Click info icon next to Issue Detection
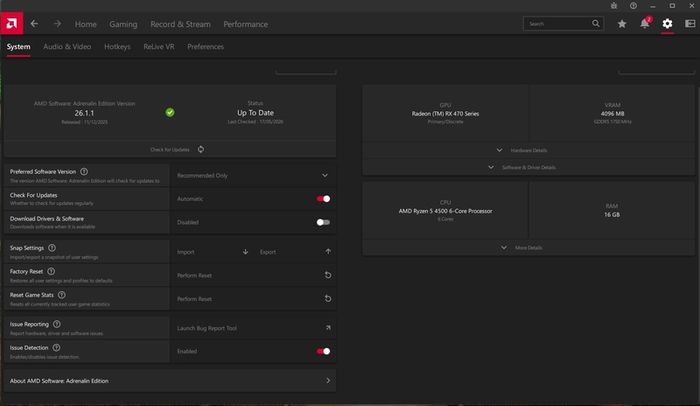This screenshot has width=700, height=406. pyautogui.click(x=56, y=347)
